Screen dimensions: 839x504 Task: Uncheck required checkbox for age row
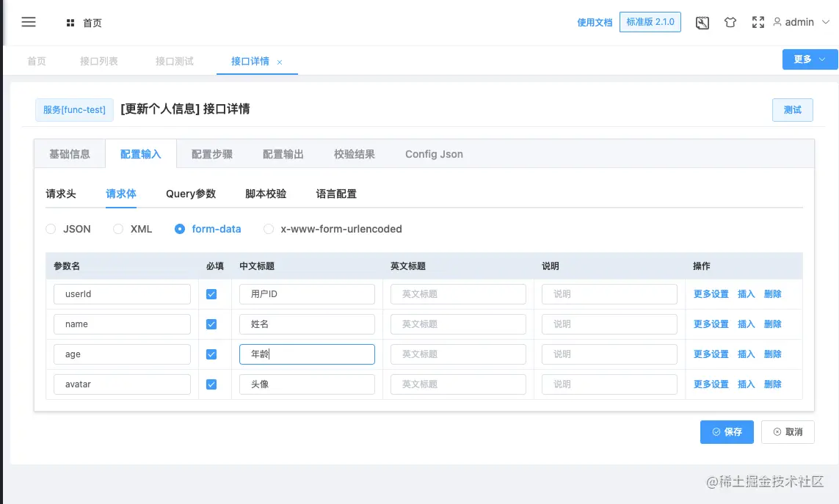pyautogui.click(x=211, y=354)
